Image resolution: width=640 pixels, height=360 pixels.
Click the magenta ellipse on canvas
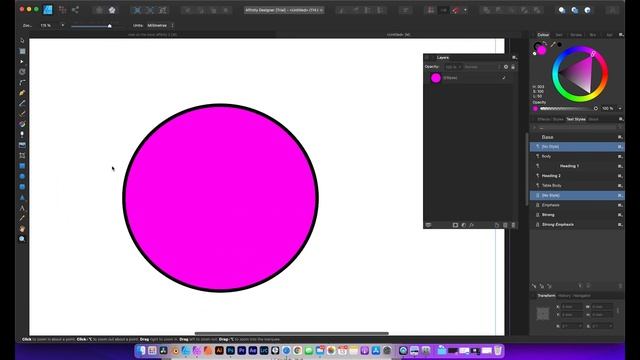coord(220,198)
